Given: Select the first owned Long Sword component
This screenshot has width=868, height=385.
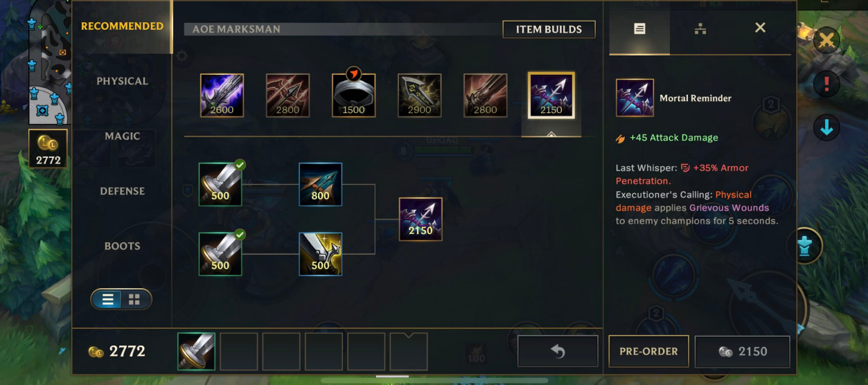Looking at the screenshot, I should click(220, 184).
